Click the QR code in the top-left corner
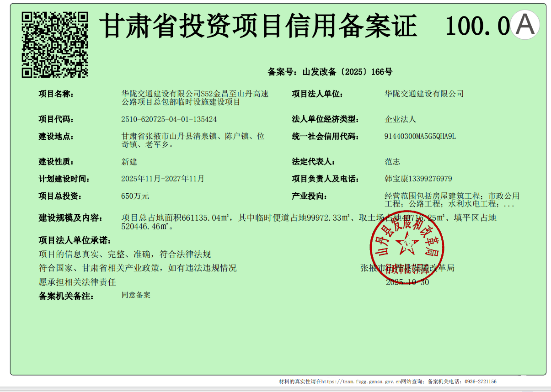 [x=55, y=44]
